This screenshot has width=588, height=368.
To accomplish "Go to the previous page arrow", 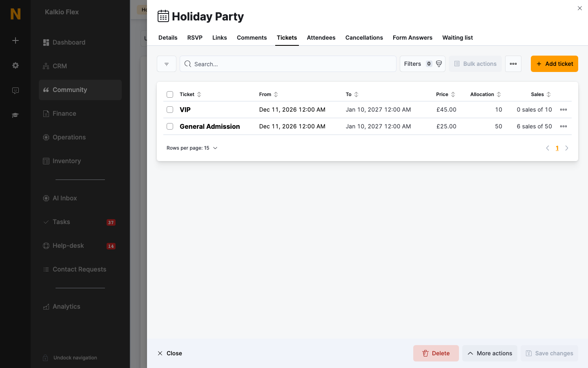I will pos(548,148).
